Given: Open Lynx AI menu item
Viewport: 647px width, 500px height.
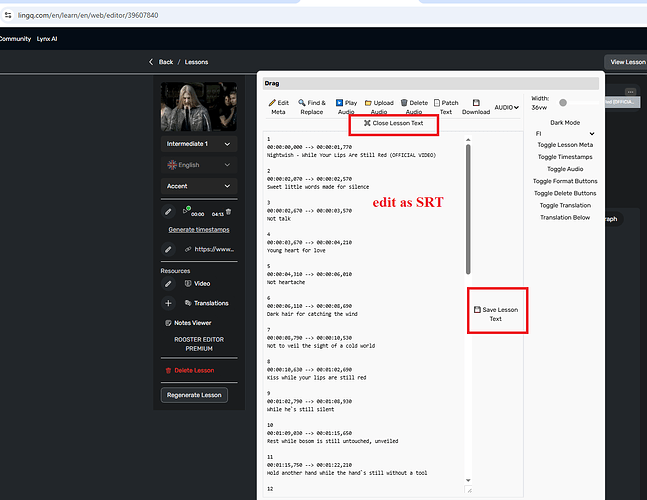Looking at the screenshot, I should click(x=47, y=39).
